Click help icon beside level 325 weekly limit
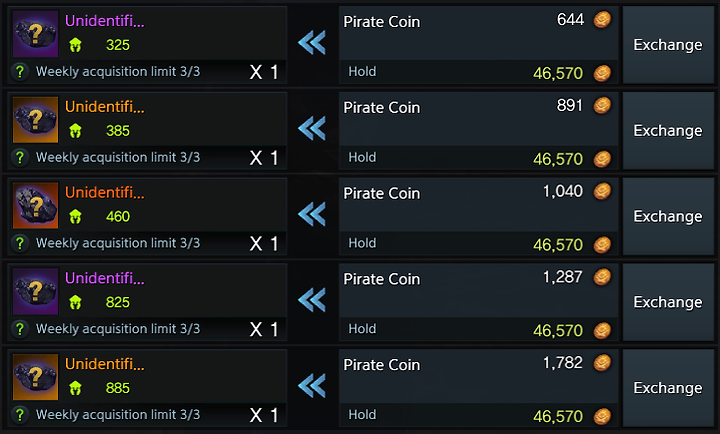 tap(20, 72)
